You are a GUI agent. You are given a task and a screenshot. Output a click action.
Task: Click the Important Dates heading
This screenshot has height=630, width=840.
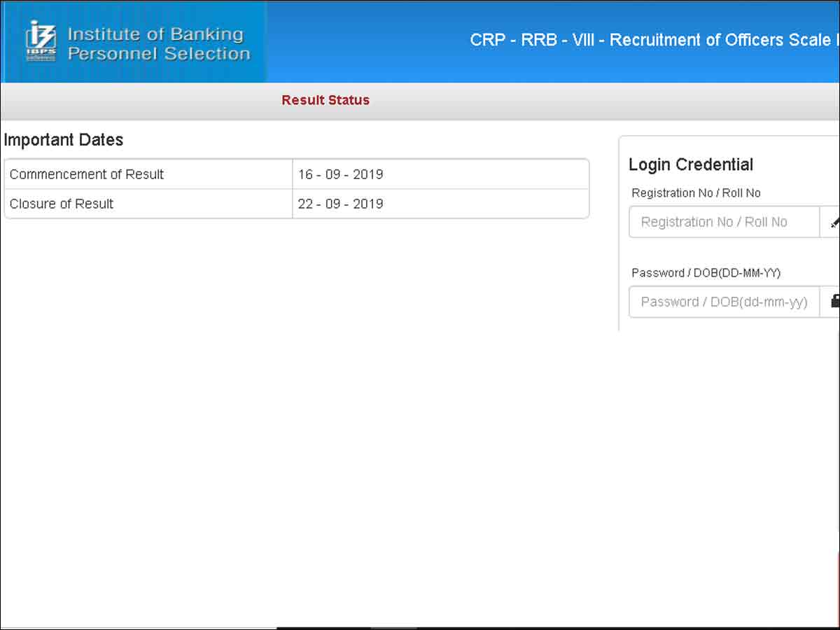click(64, 140)
